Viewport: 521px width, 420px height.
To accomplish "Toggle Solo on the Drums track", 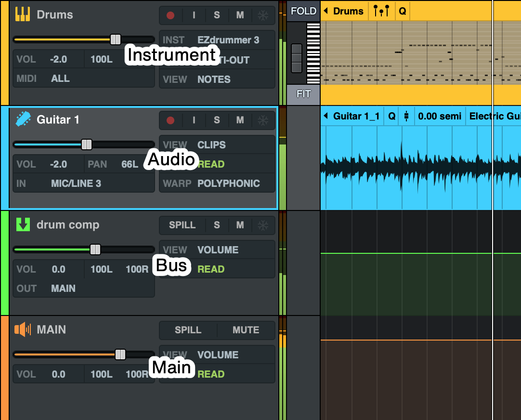I will 217,15.
